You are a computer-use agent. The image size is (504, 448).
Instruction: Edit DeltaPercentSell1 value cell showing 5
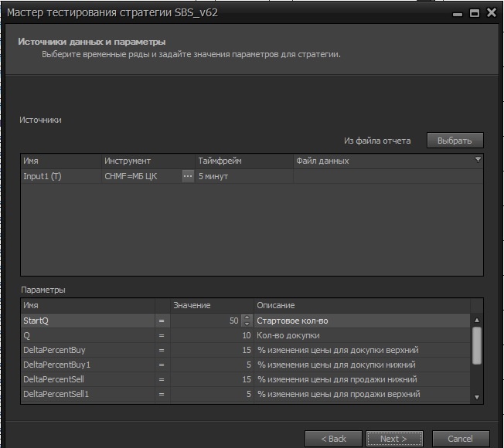coord(212,394)
